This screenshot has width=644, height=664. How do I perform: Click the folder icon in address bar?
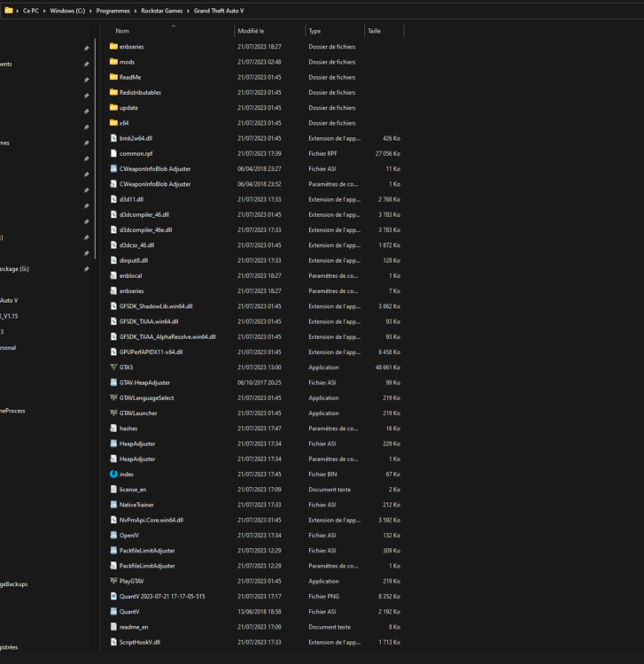(x=9, y=10)
